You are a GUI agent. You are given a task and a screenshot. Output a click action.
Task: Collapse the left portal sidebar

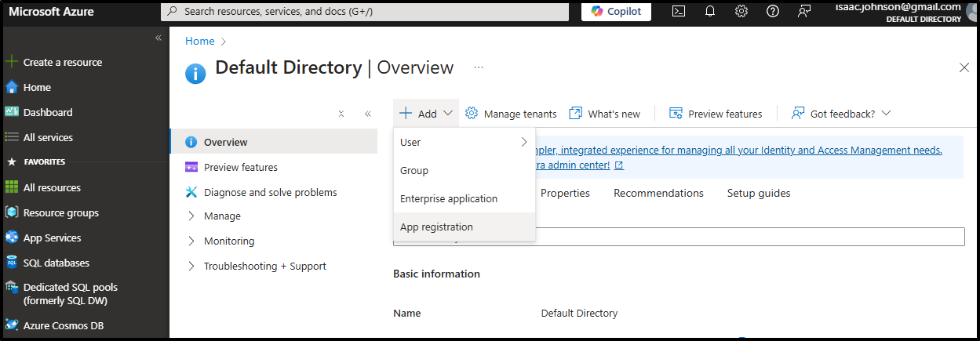coord(158,38)
